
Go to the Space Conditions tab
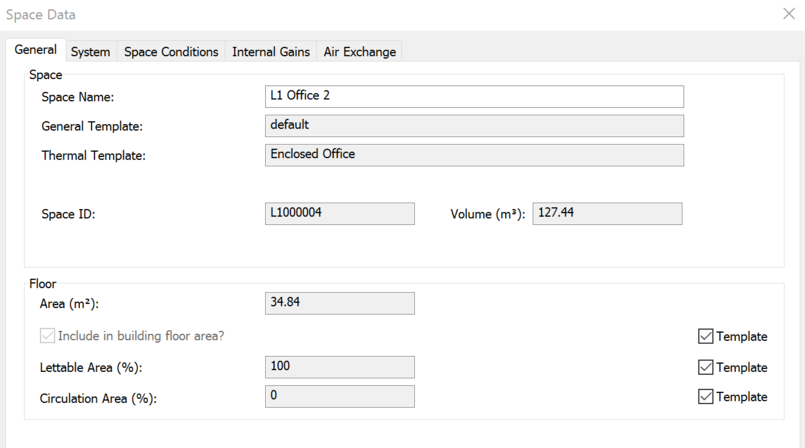[171, 52]
